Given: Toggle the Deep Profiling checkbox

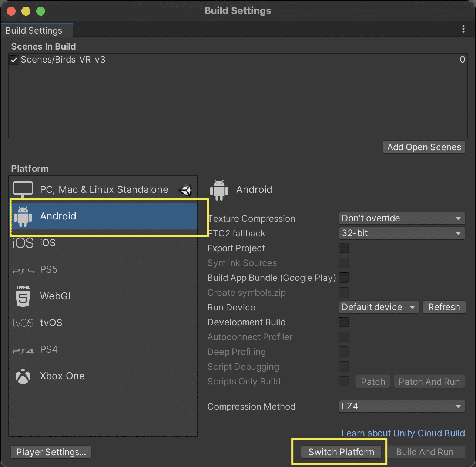Looking at the screenshot, I should pyautogui.click(x=344, y=352).
